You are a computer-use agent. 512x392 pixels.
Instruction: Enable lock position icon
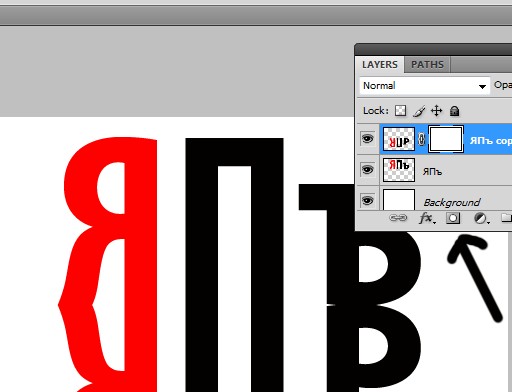pyautogui.click(x=437, y=111)
